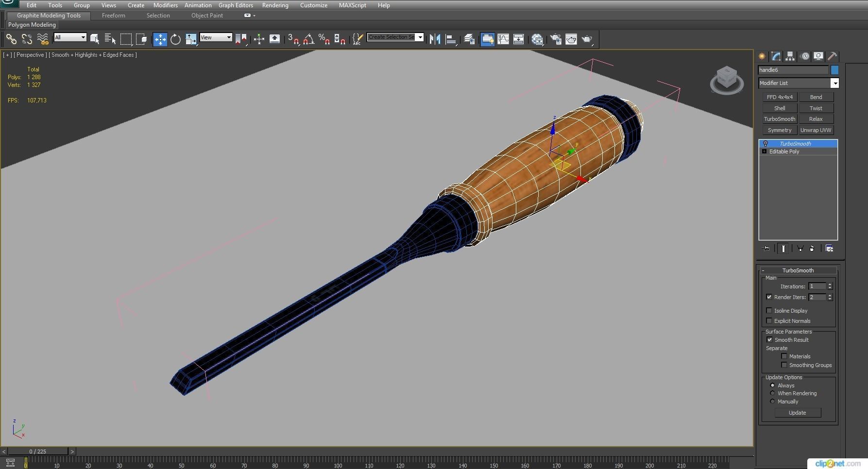Uncheck the Render Iters checkbox

[x=769, y=297]
